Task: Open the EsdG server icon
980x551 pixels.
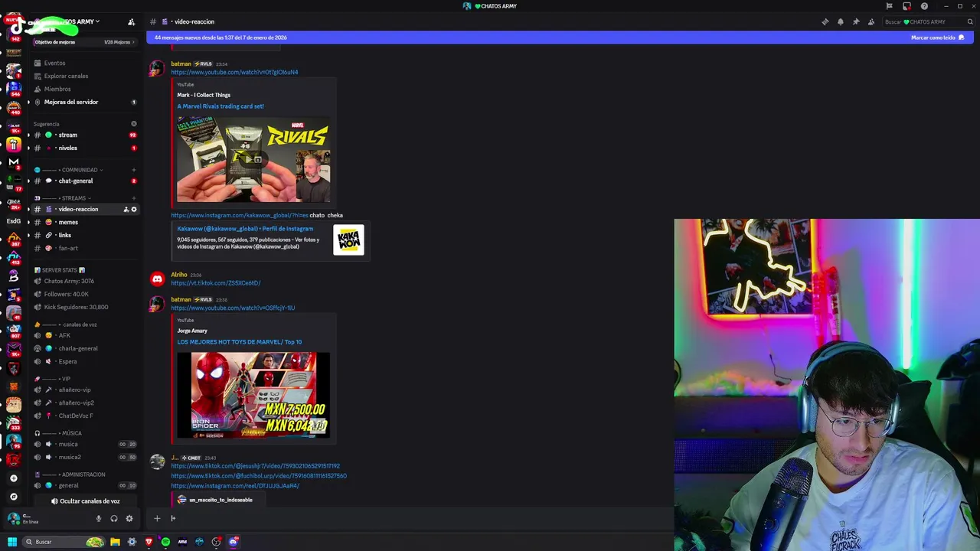Action: (x=14, y=221)
